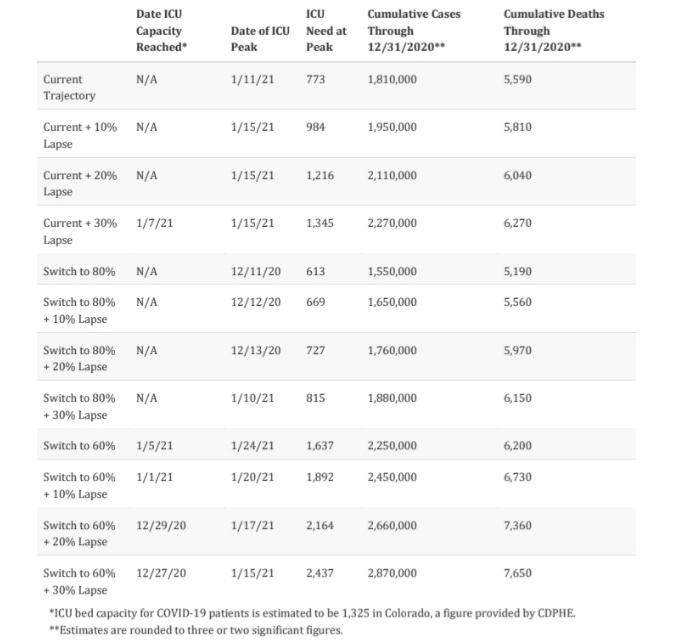The height and width of the screenshot is (643, 673).
Task: Select the cumulative cases value 1,760,000
Action: (x=392, y=349)
